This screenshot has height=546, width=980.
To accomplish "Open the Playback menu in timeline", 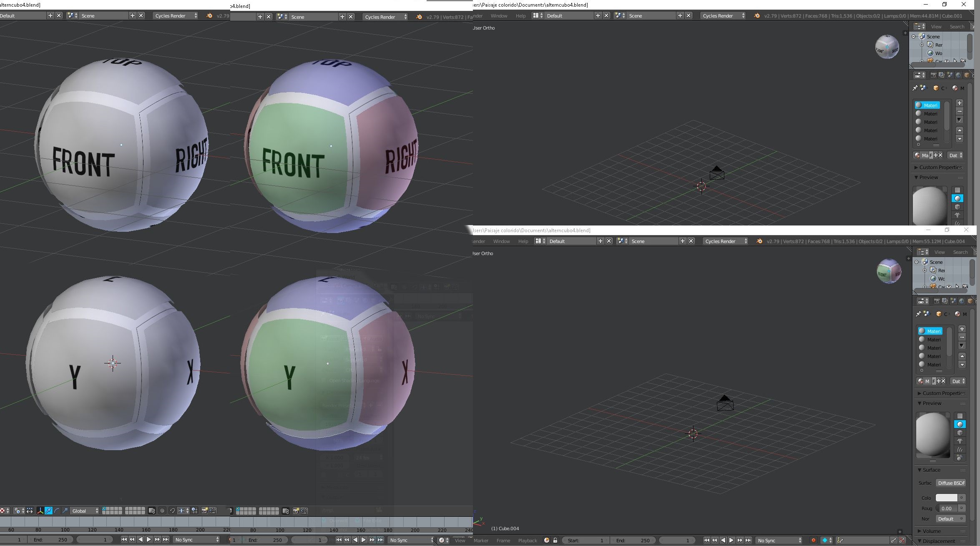I will click(x=528, y=541).
